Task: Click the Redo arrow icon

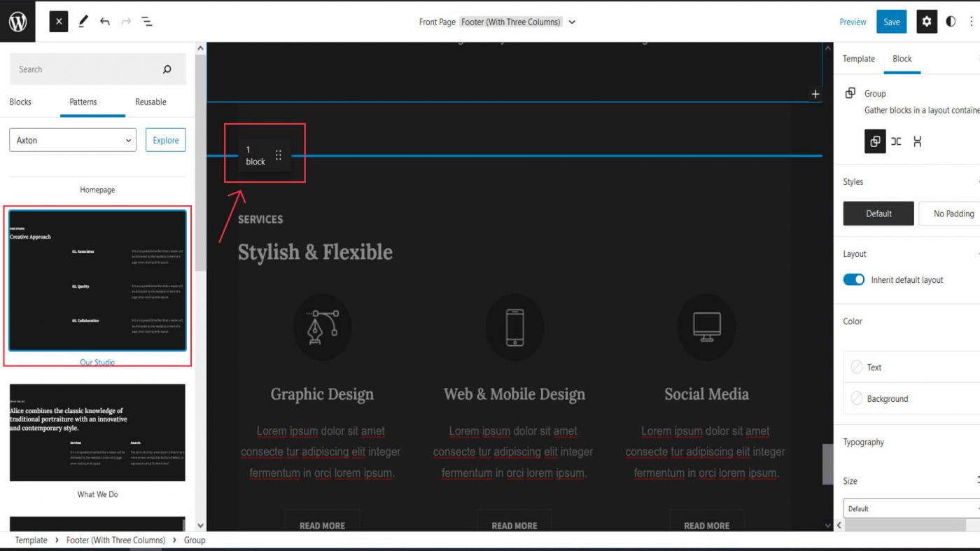Action: pos(125,22)
